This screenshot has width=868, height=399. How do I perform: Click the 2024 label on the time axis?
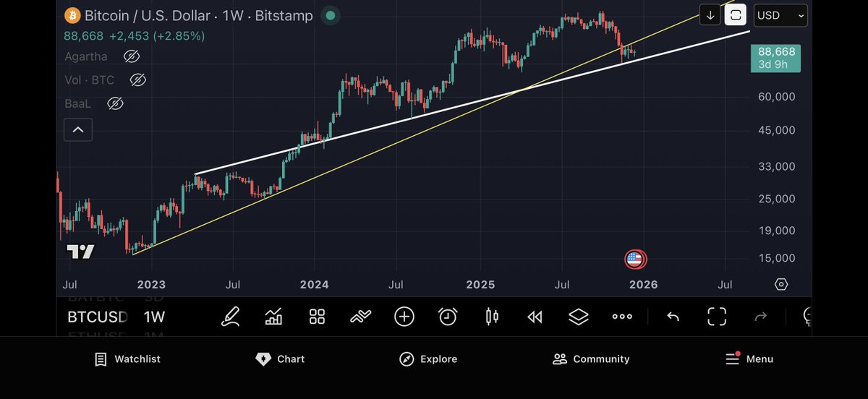pos(314,285)
